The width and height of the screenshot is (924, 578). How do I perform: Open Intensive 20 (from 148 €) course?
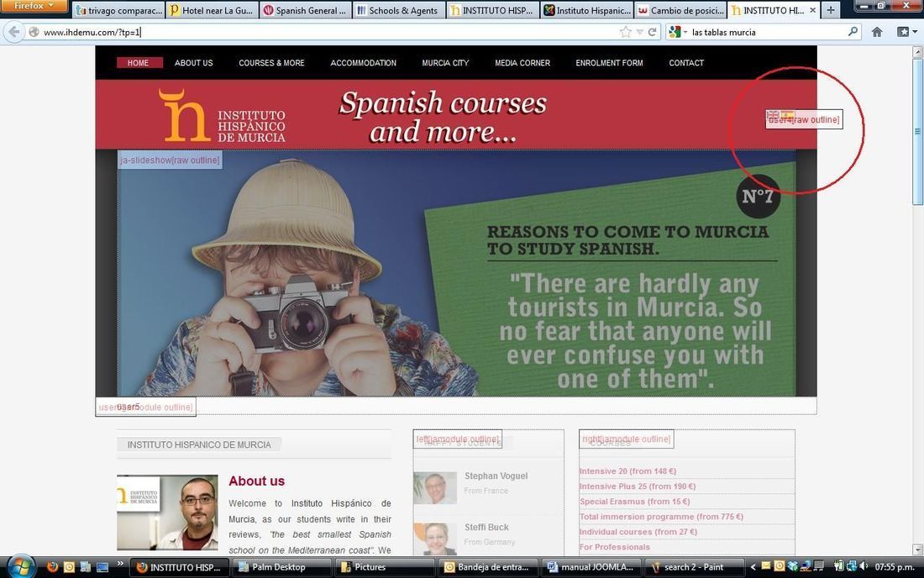click(627, 471)
